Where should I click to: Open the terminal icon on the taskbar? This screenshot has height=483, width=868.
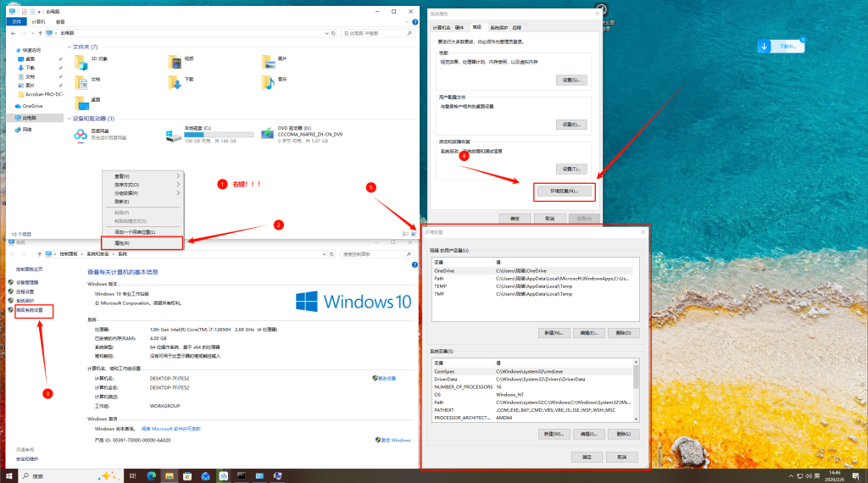(242, 476)
